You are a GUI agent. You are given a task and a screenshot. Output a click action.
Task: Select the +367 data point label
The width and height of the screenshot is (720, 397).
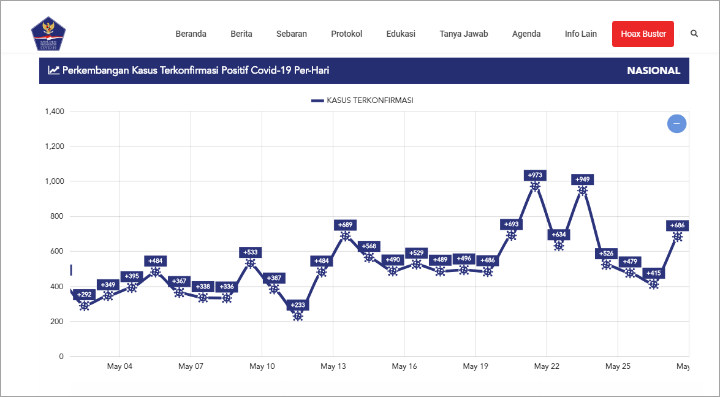[x=179, y=281]
